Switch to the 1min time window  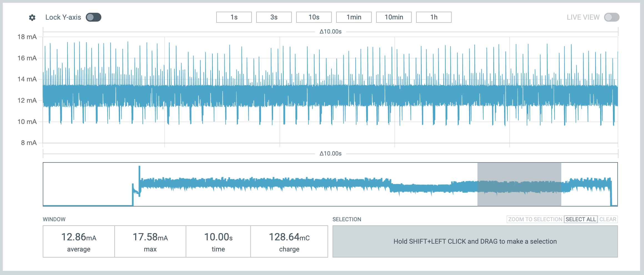point(354,17)
